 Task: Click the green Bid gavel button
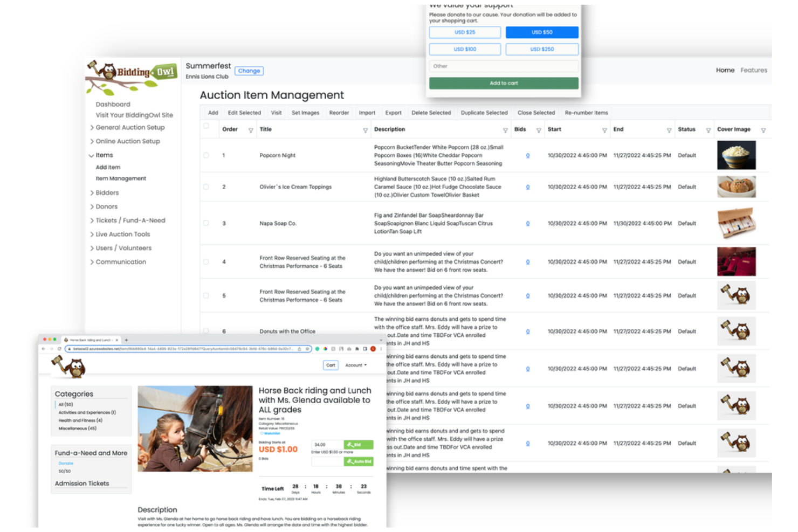click(358, 445)
